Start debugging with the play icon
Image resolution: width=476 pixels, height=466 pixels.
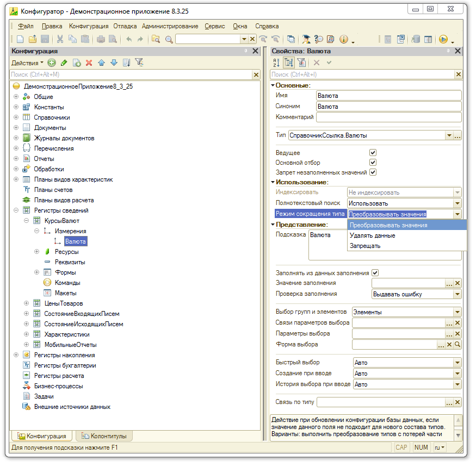pyautogui.click(x=443, y=39)
